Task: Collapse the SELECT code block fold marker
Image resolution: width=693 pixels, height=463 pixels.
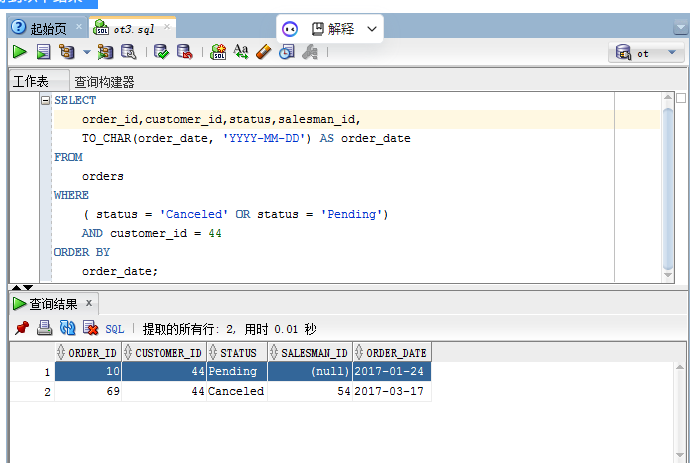Action: tap(45, 101)
